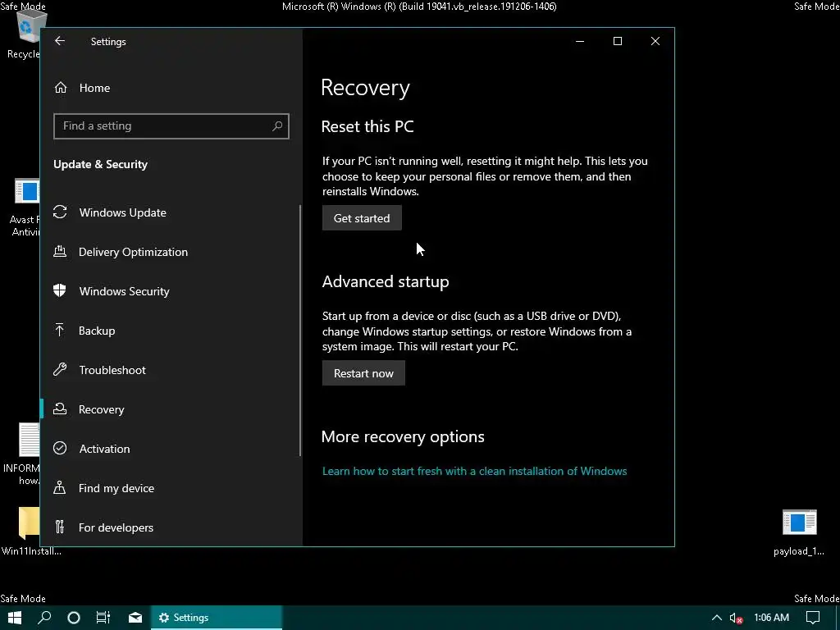This screenshot has height=630, width=840.
Task: Click the Windows Security shield icon
Action: [60, 290]
